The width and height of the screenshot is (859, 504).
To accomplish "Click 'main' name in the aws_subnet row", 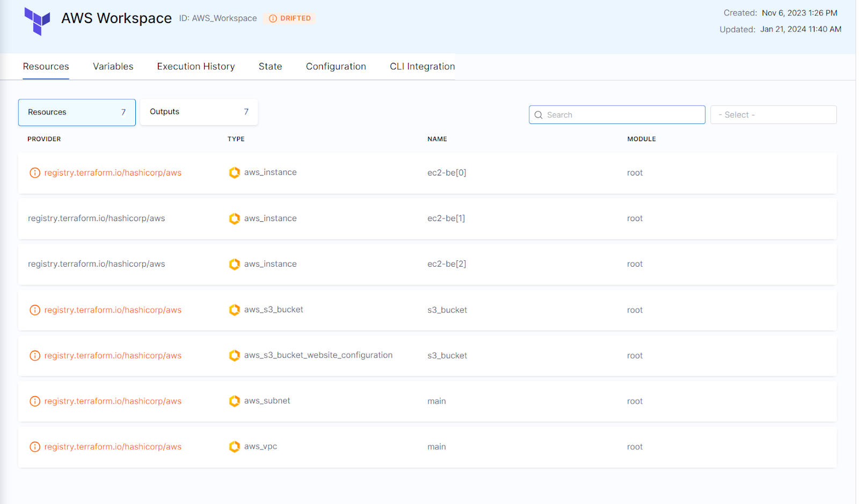I will (436, 401).
